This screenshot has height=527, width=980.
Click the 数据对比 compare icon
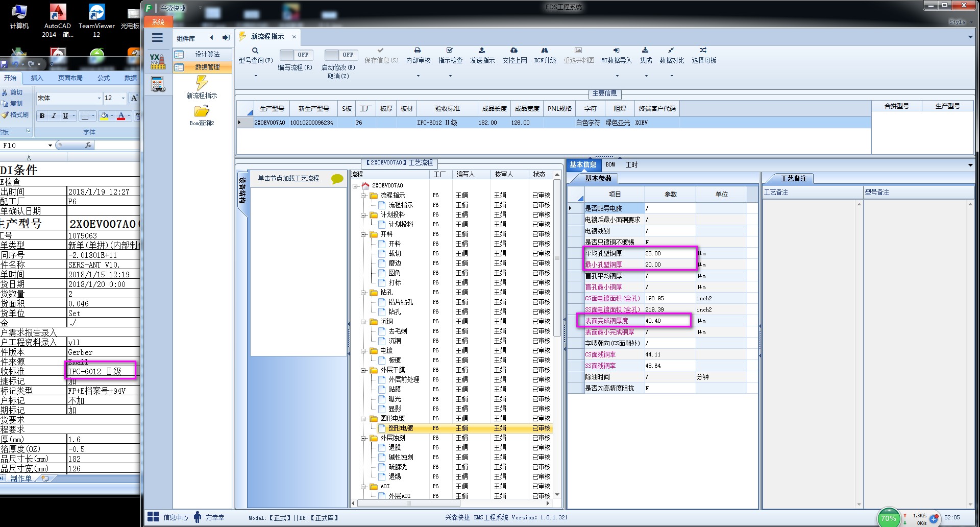point(671,51)
